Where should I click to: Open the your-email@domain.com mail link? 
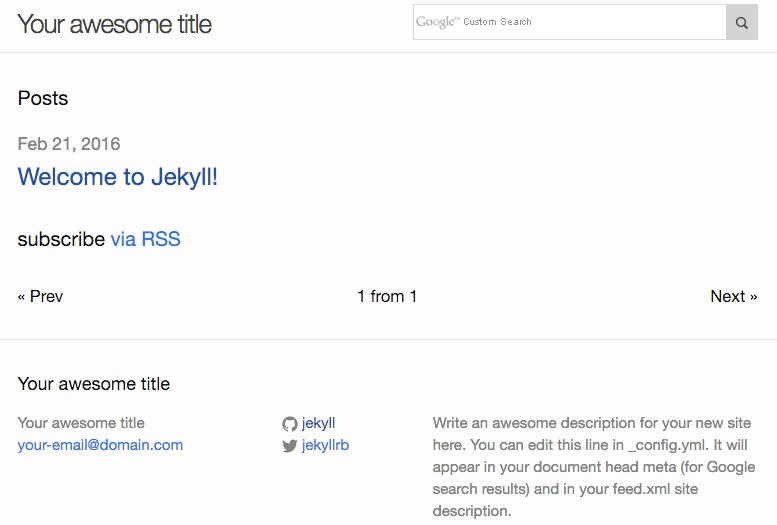point(100,445)
